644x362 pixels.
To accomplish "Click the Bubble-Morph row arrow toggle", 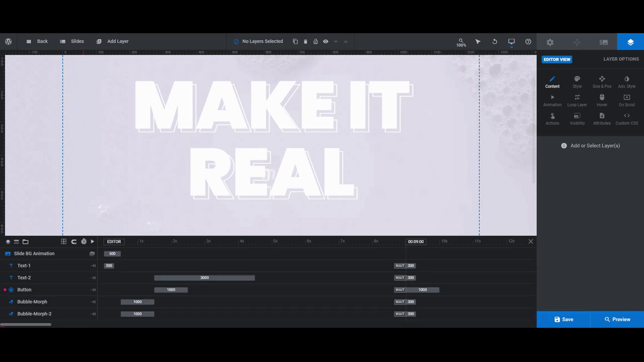I will coord(93,302).
